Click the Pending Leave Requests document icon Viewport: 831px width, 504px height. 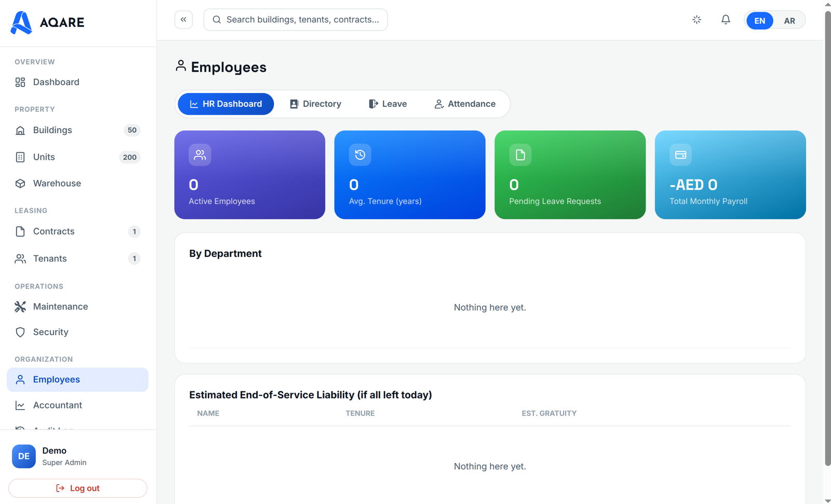[x=520, y=155]
